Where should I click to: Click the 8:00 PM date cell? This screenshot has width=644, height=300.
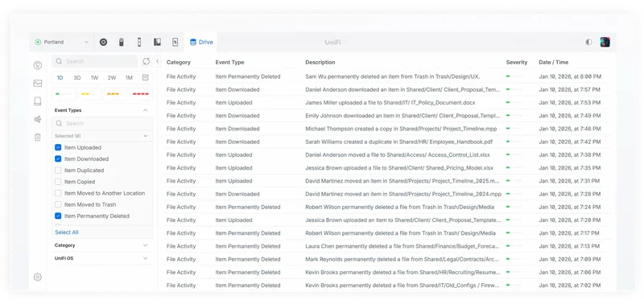[570, 76]
